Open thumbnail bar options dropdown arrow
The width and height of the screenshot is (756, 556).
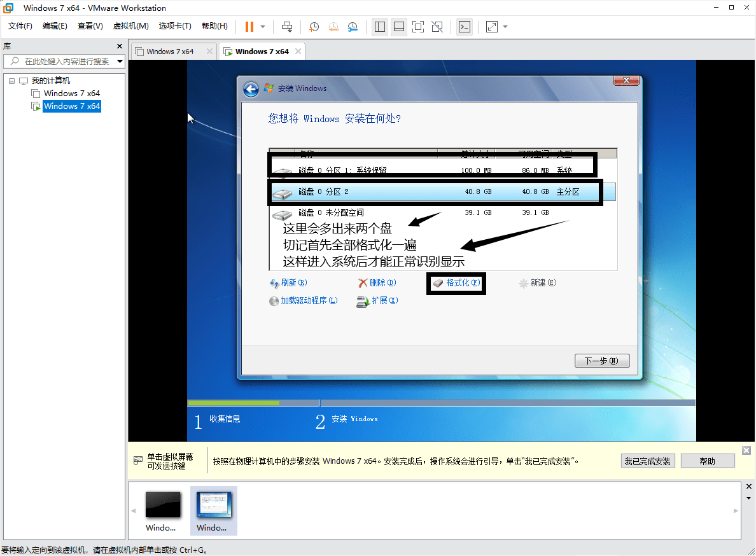pos(748,498)
